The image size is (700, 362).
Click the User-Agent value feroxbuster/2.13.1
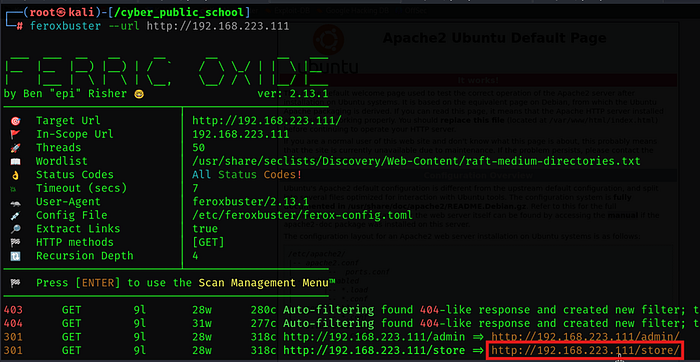point(250,202)
